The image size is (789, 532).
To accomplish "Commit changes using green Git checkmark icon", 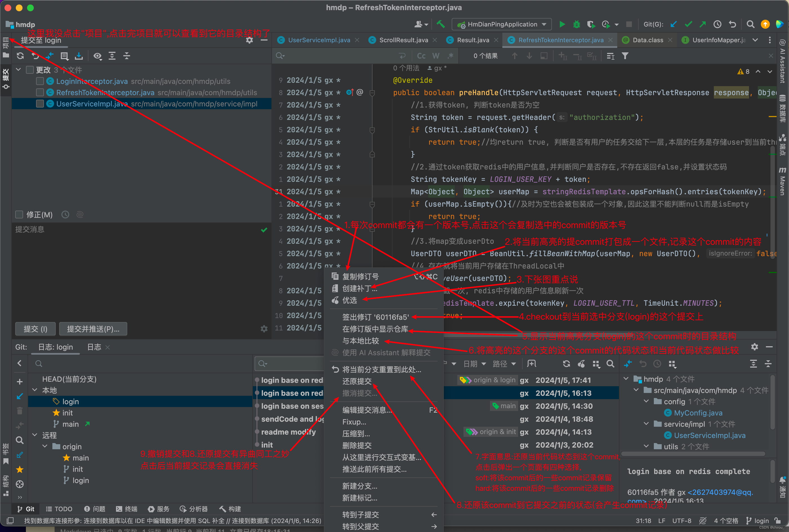I will pos(688,24).
